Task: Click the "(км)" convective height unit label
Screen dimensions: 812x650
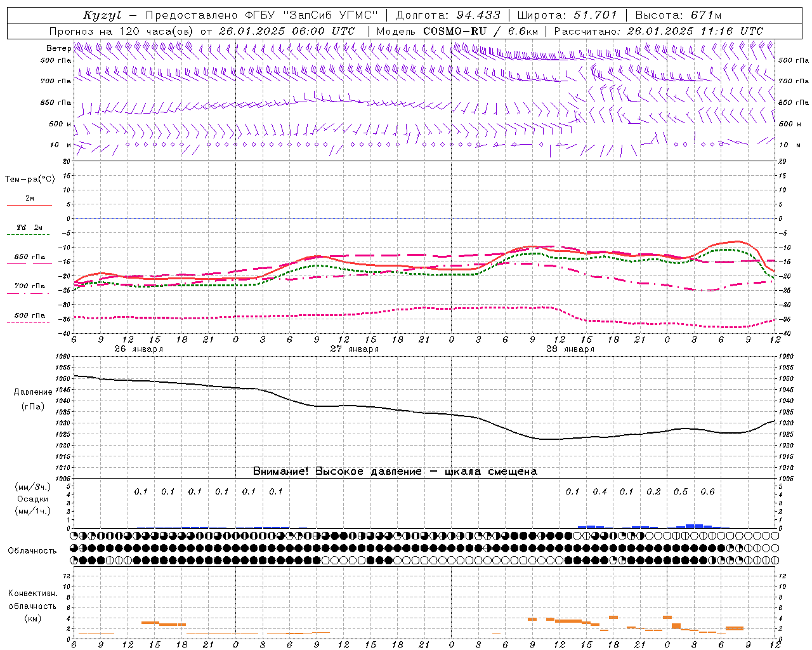Action: [x=33, y=618]
